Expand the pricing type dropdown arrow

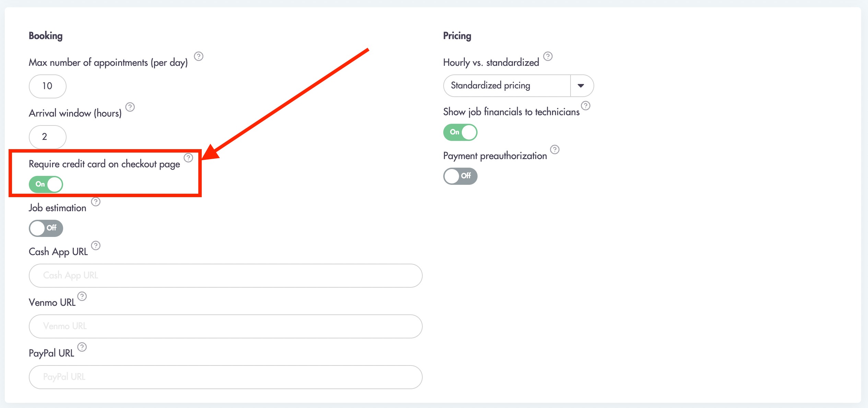tap(581, 86)
